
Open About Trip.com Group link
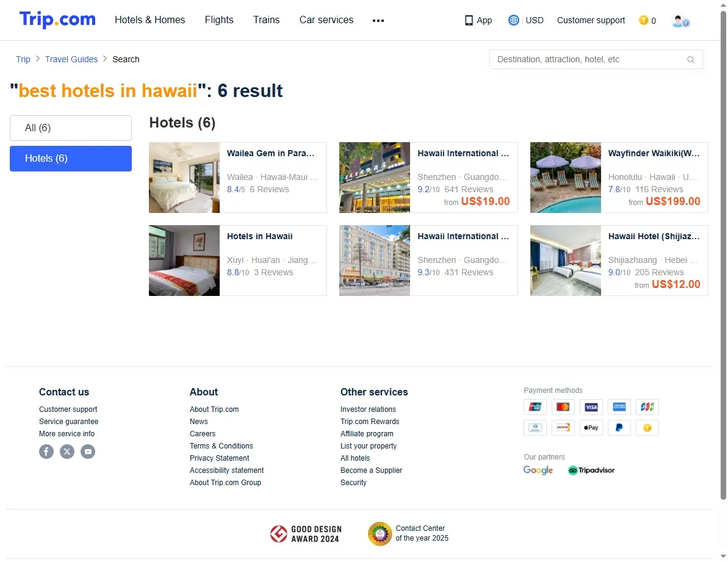click(x=225, y=482)
